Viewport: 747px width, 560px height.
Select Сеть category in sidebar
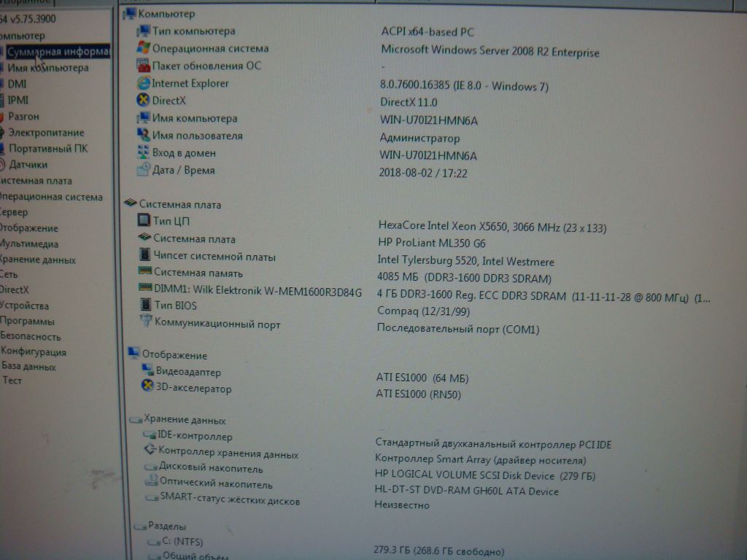pyautogui.click(x=9, y=274)
